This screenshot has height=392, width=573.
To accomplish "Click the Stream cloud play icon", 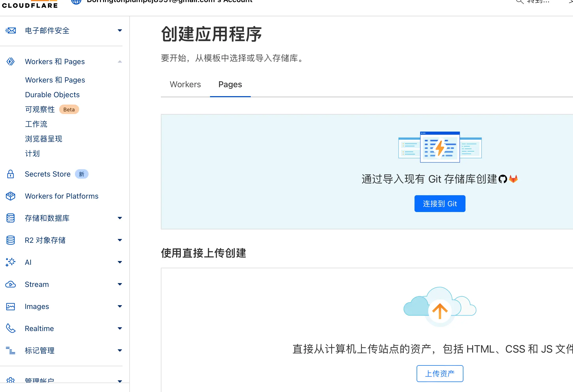I will [x=11, y=284].
